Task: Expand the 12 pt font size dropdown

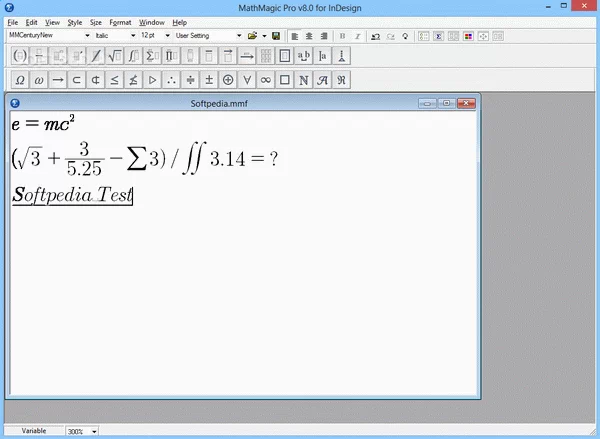Action: tap(167, 36)
